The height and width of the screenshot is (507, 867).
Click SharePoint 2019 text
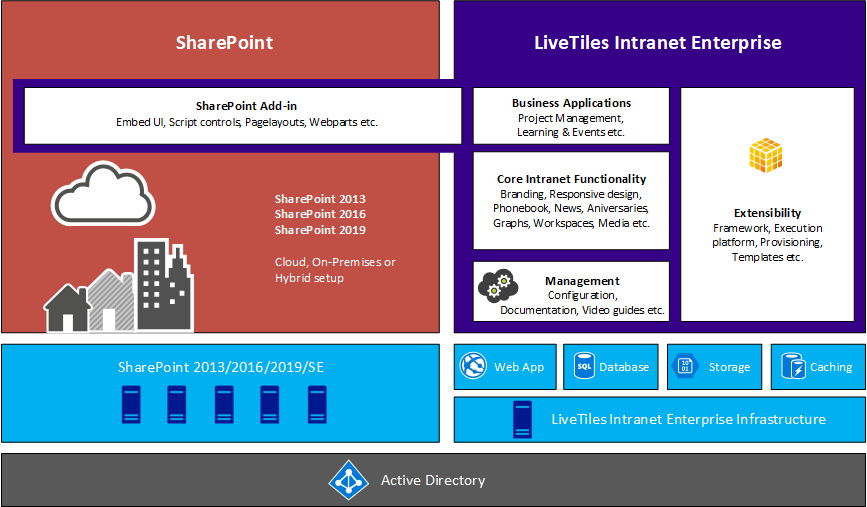pos(320,229)
